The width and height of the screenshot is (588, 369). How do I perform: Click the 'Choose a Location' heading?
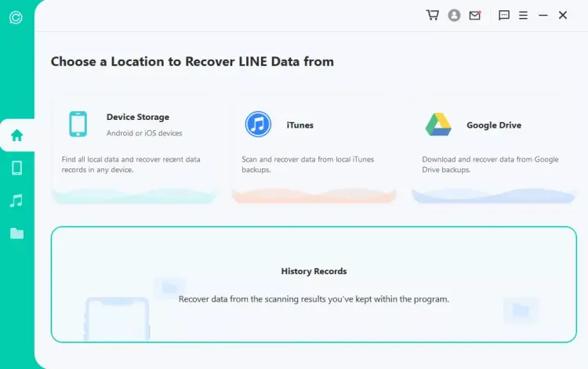pos(192,61)
